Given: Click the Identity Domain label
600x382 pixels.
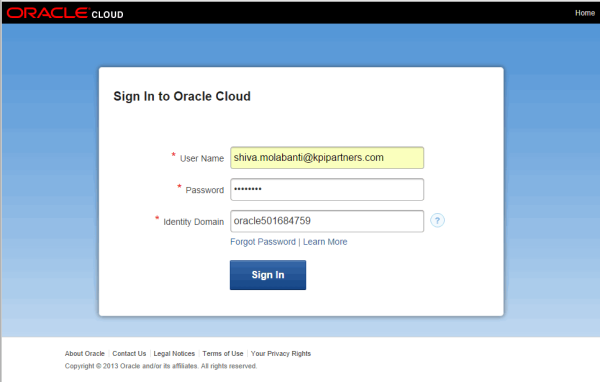Looking at the screenshot, I should point(194,222).
